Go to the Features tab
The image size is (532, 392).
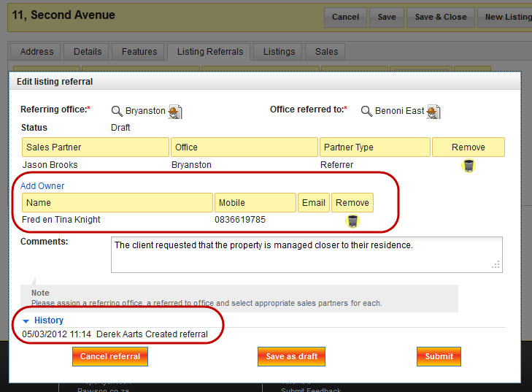point(139,52)
